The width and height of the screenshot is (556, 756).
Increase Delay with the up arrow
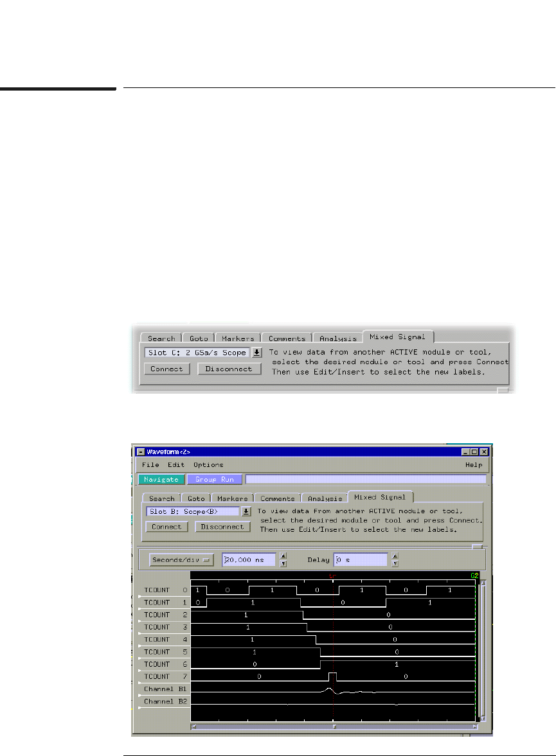pyautogui.click(x=395, y=556)
